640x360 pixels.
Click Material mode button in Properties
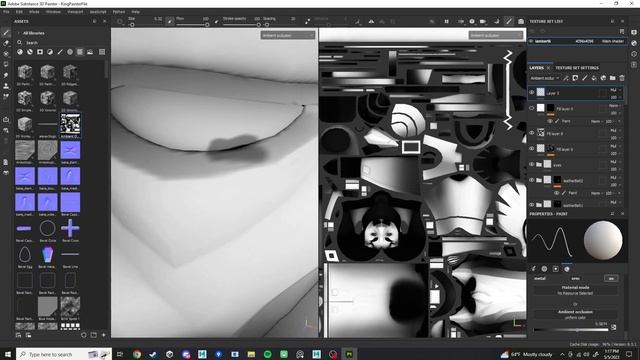tap(576, 290)
